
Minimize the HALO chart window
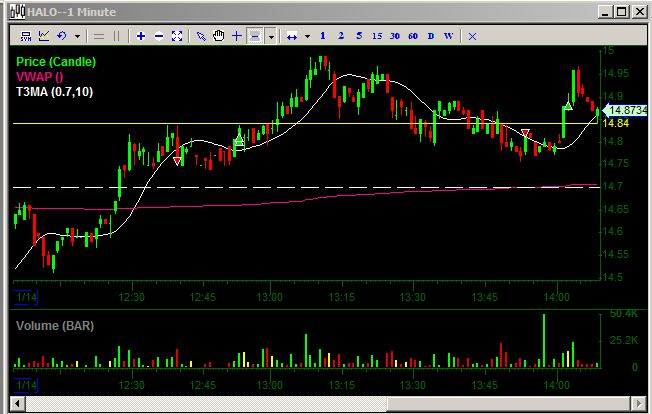click(x=605, y=12)
